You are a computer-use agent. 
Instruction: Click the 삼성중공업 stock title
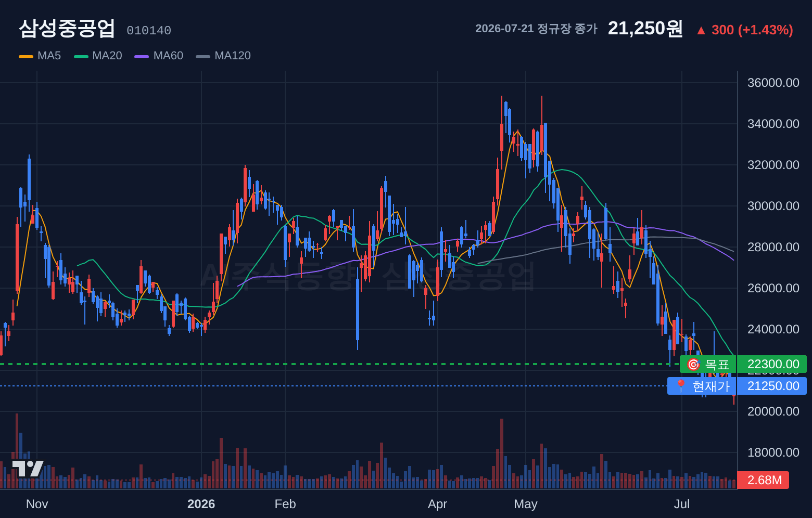(x=67, y=29)
